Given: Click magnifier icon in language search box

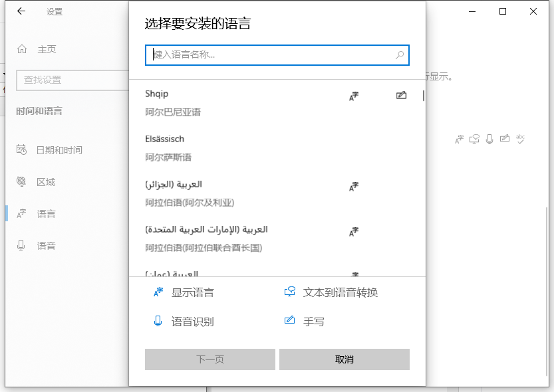Looking at the screenshot, I should point(400,55).
